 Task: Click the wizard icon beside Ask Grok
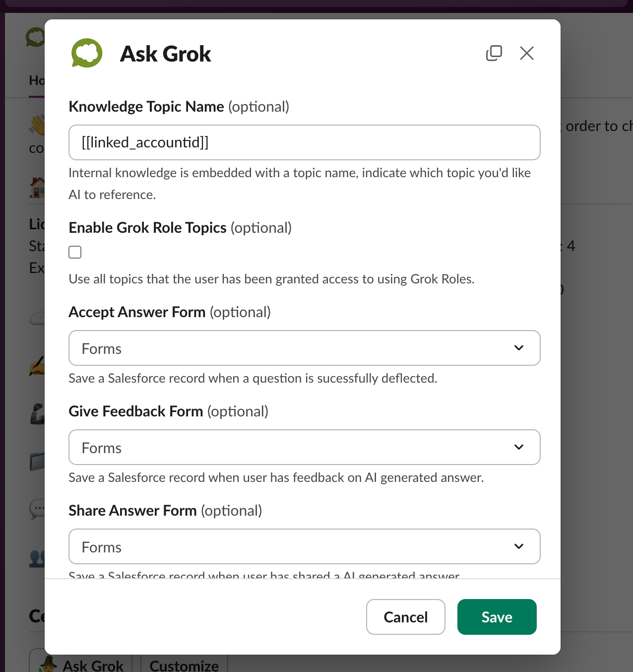tap(49, 664)
